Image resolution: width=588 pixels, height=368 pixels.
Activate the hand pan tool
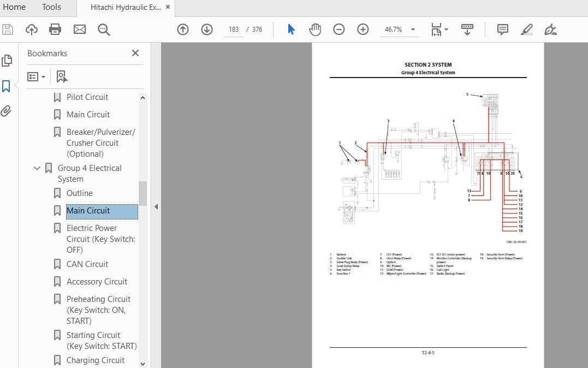click(x=315, y=29)
